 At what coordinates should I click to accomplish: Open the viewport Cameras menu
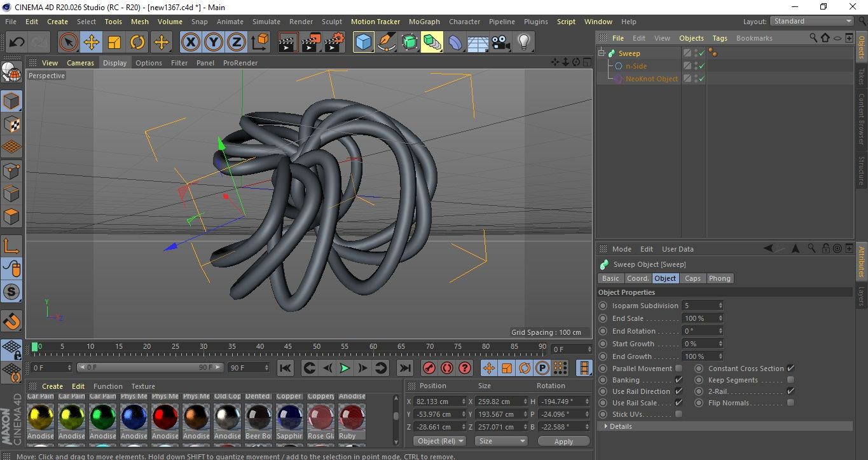click(x=80, y=63)
